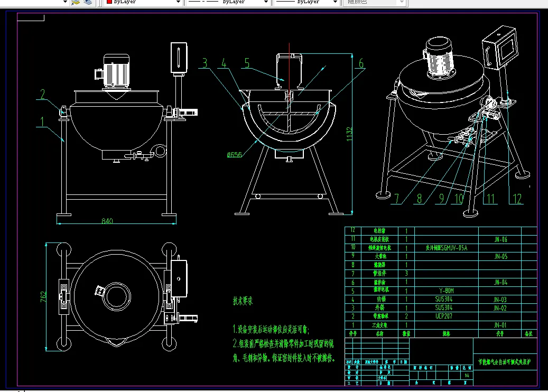Select the JN-02 code cell
The image size is (548, 392).
pyautogui.click(x=500, y=308)
